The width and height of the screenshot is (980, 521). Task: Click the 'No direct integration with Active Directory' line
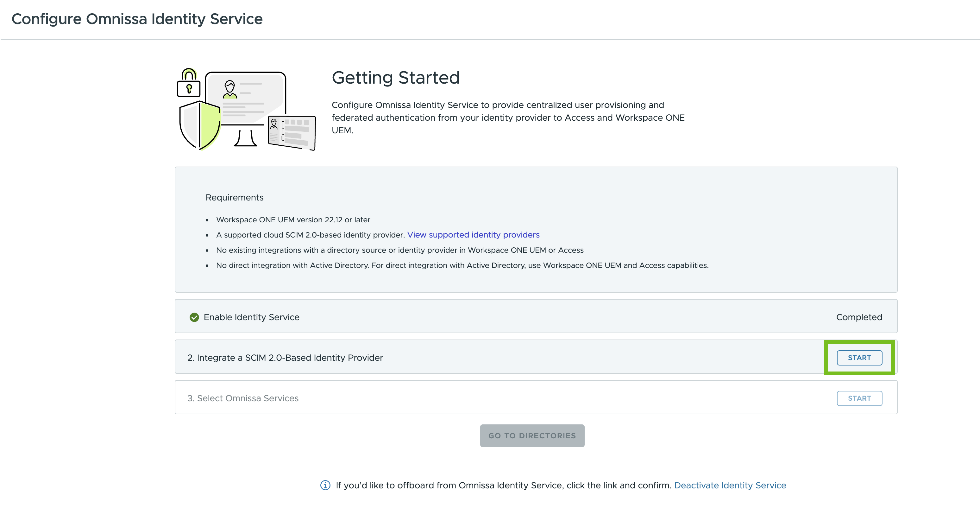pyautogui.click(x=462, y=265)
